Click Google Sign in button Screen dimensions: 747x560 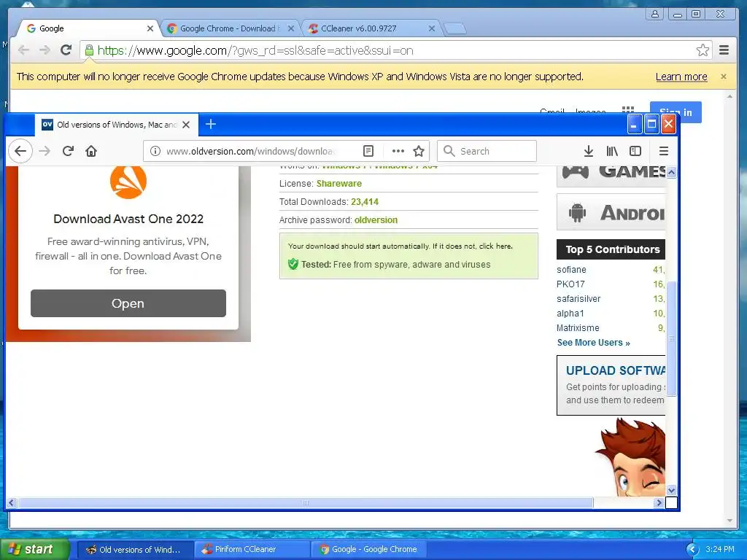click(x=676, y=112)
